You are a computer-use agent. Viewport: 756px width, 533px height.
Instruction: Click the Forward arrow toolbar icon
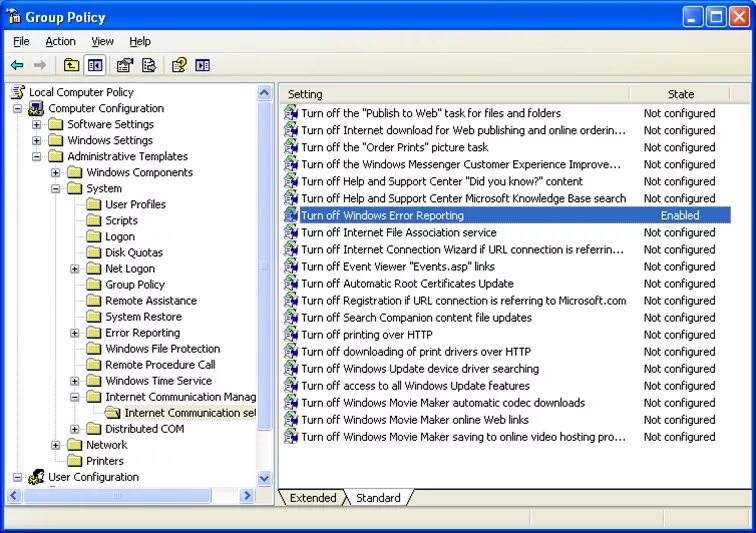point(40,65)
